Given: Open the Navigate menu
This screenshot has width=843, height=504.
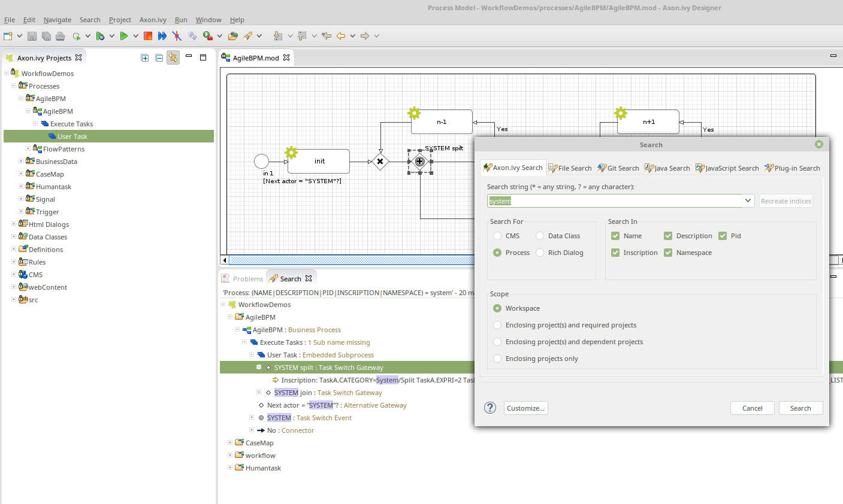Looking at the screenshot, I should coord(57,20).
